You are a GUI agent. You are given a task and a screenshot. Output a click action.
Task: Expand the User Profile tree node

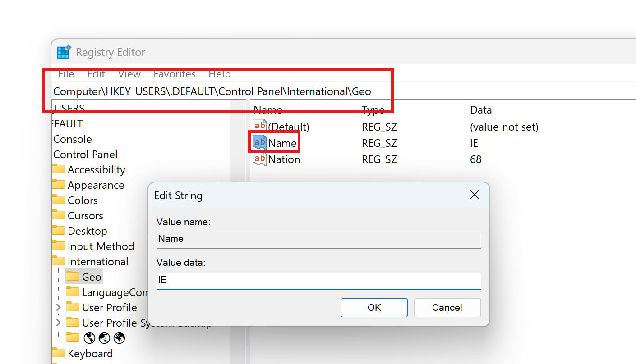58,307
